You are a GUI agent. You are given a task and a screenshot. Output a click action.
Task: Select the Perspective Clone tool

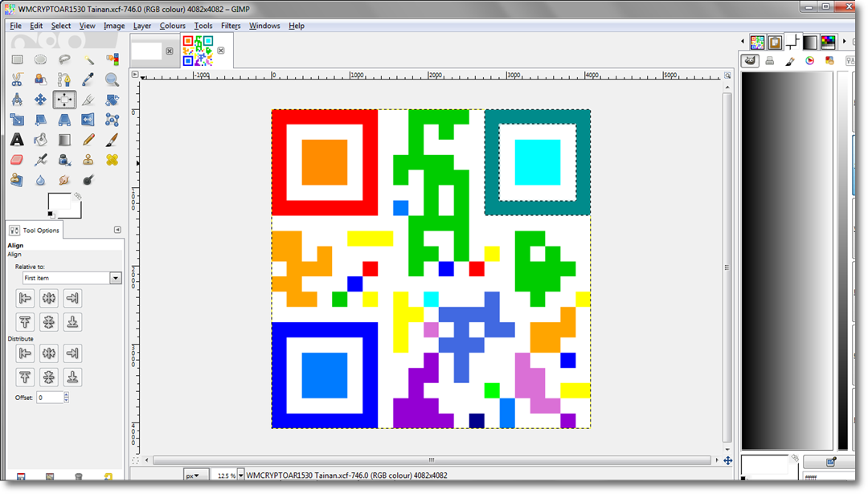(x=17, y=180)
